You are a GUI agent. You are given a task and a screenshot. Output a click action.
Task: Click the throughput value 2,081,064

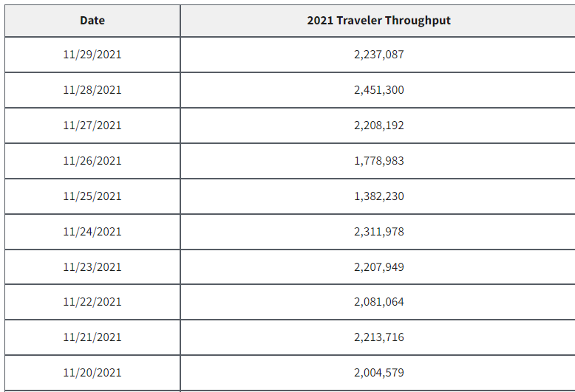click(379, 302)
